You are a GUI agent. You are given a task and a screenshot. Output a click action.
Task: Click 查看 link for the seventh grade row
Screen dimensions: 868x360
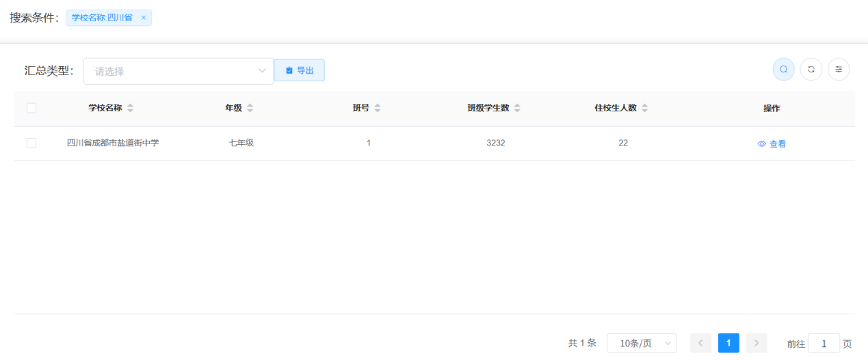pos(772,144)
